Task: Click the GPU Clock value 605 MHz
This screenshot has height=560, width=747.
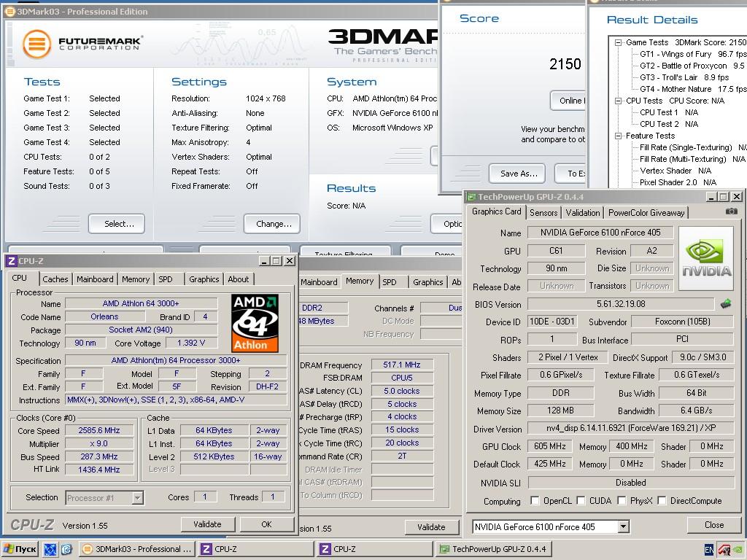Action: tap(550, 446)
